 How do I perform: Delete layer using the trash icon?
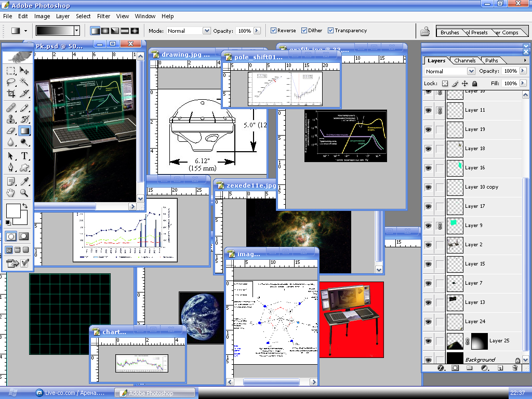(x=515, y=368)
